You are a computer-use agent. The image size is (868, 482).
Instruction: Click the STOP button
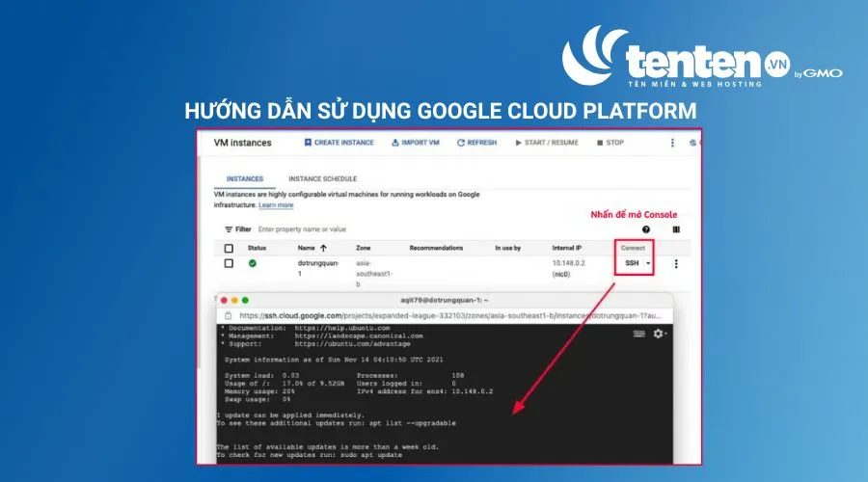[x=610, y=143]
